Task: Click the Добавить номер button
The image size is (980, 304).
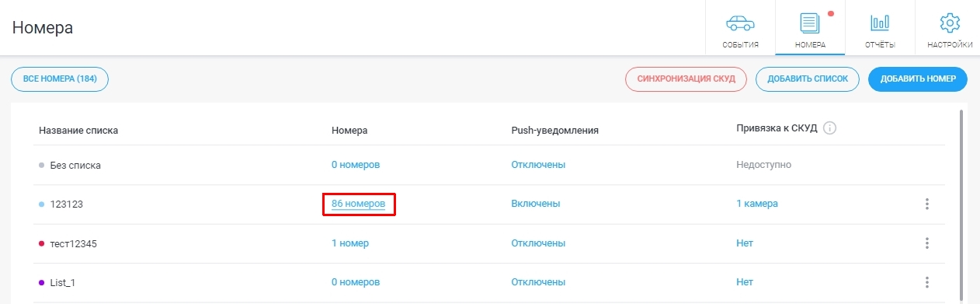Action: click(x=918, y=79)
